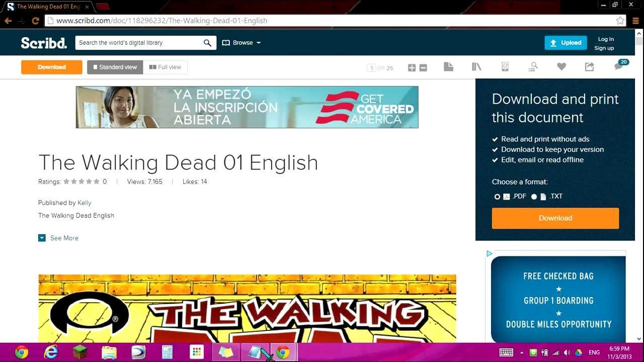The width and height of the screenshot is (644, 362).
Task: Click the search-in-document icon
Action: [533, 66]
